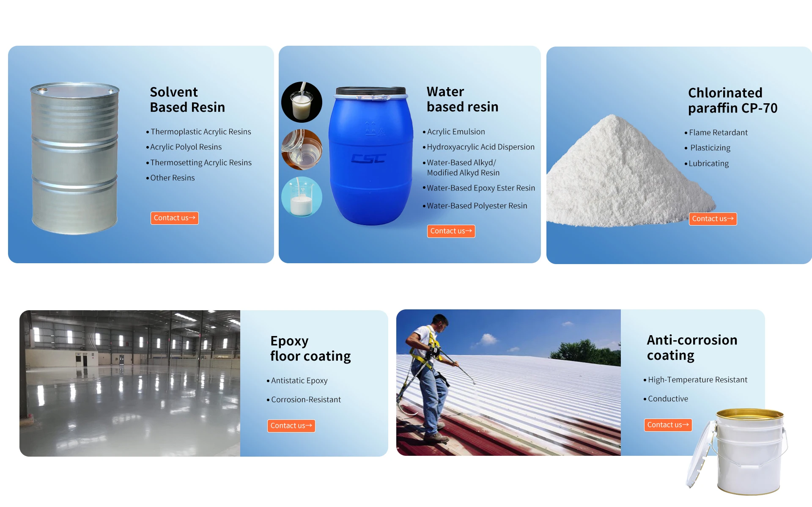The height and width of the screenshot is (507, 812).
Task: Open the Anti-corrosion coating heading
Action: (x=692, y=348)
